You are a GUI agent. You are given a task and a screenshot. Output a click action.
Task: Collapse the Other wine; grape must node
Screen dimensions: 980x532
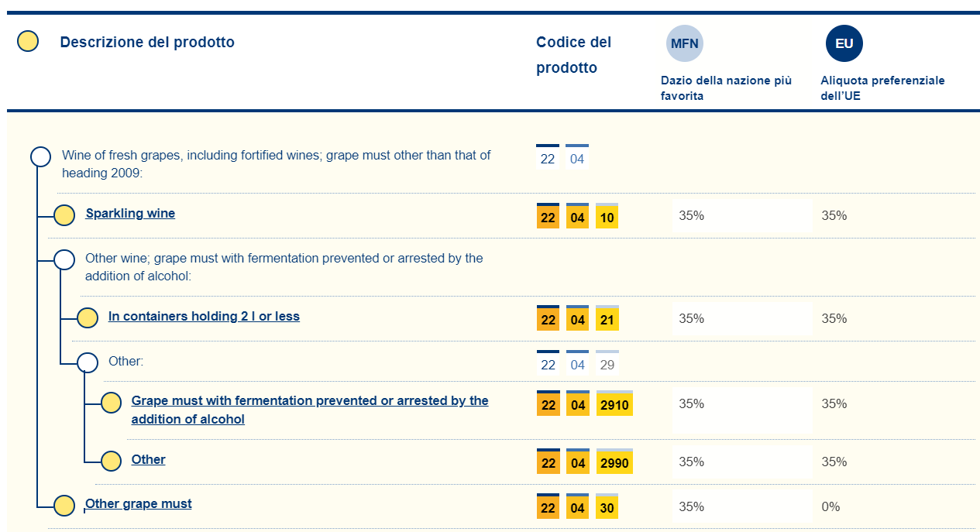(64, 259)
